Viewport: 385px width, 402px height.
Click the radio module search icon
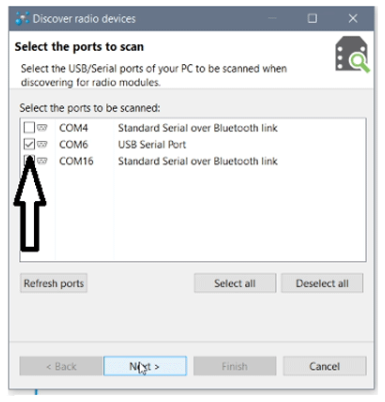click(x=352, y=54)
